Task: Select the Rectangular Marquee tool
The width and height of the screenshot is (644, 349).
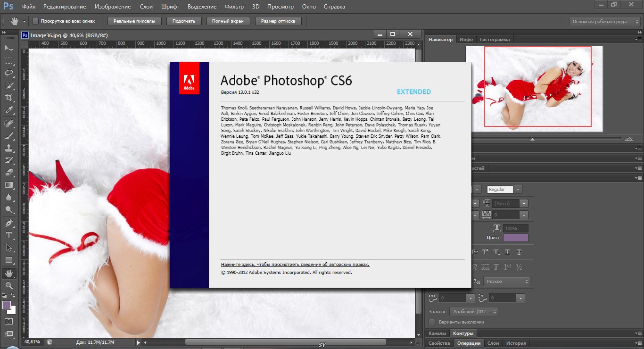Action: point(9,61)
